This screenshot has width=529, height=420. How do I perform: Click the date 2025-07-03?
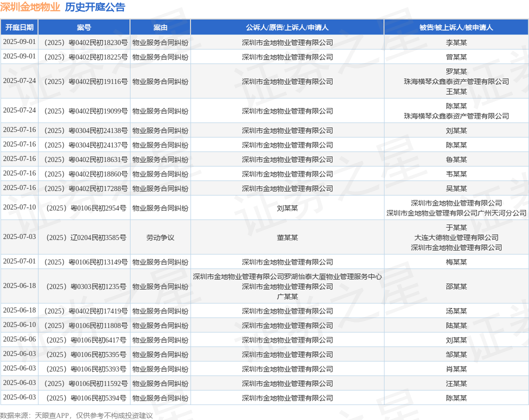(19, 237)
